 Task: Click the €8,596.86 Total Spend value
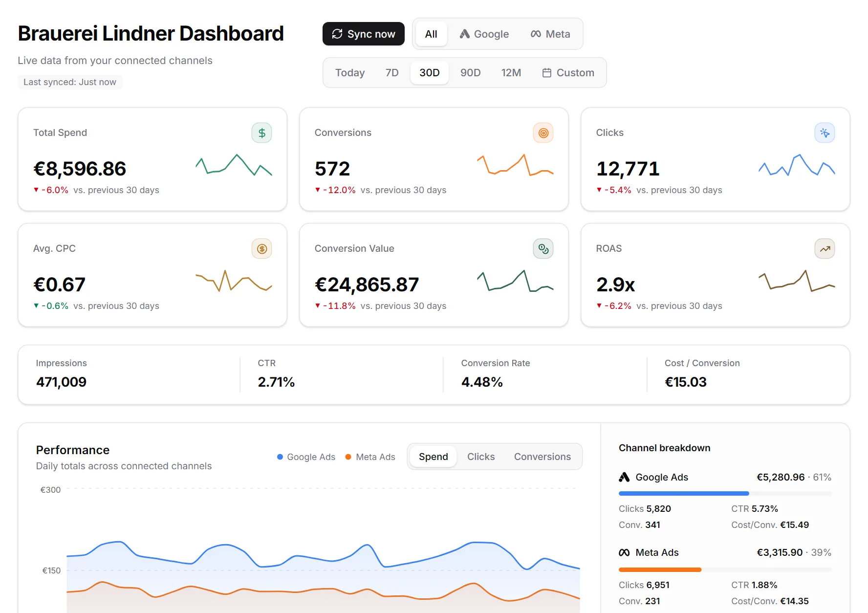(x=80, y=169)
